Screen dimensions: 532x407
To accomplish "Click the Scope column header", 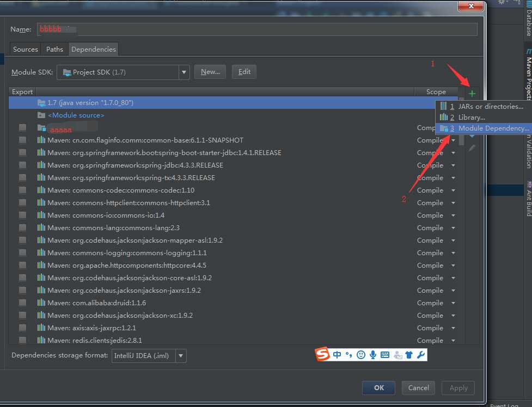I will click(x=436, y=91).
